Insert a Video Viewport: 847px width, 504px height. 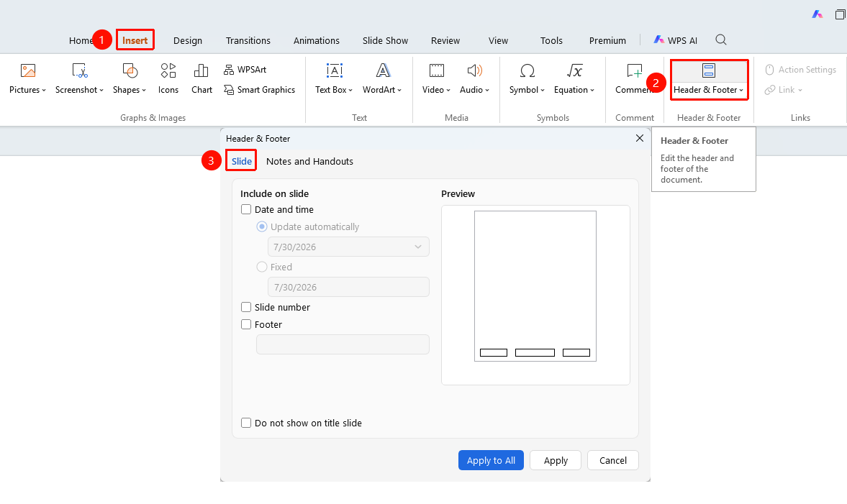click(x=436, y=79)
